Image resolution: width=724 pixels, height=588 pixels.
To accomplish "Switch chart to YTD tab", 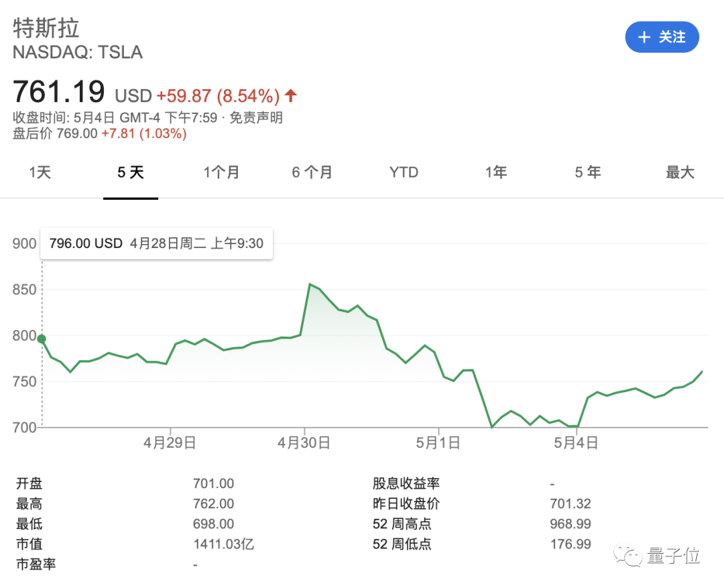I will [404, 173].
